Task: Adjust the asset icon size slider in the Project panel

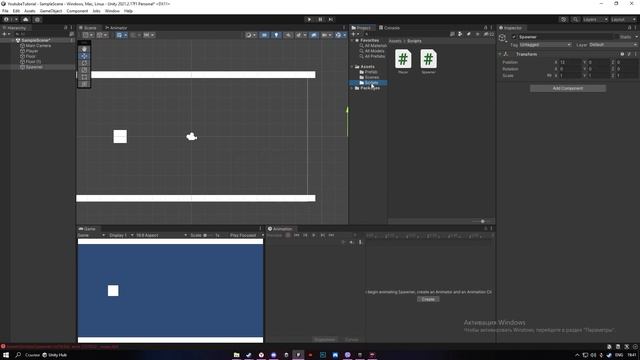Action: click(x=482, y=221)
